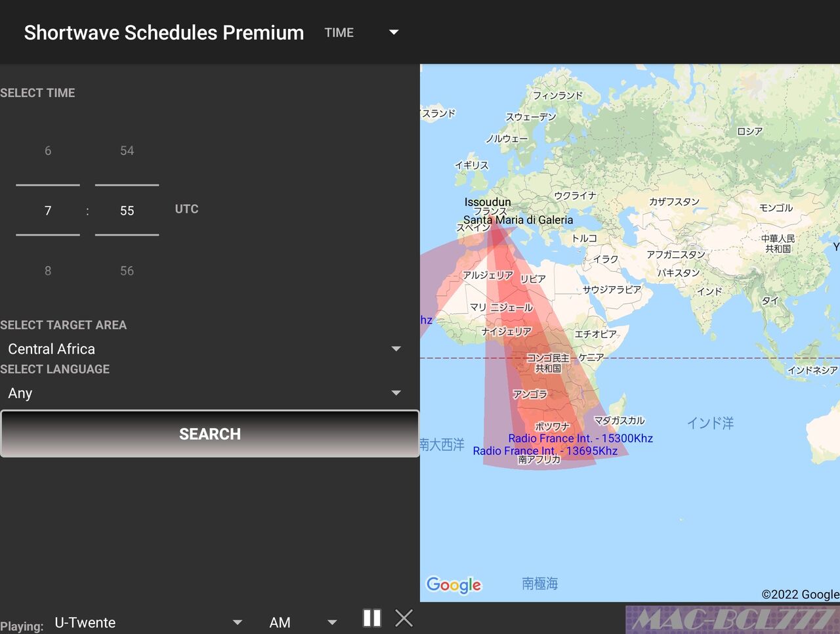Screen dimensions: 840x634
Task: Click the Issoudun transmitter label on map
Action: (488, 202)
